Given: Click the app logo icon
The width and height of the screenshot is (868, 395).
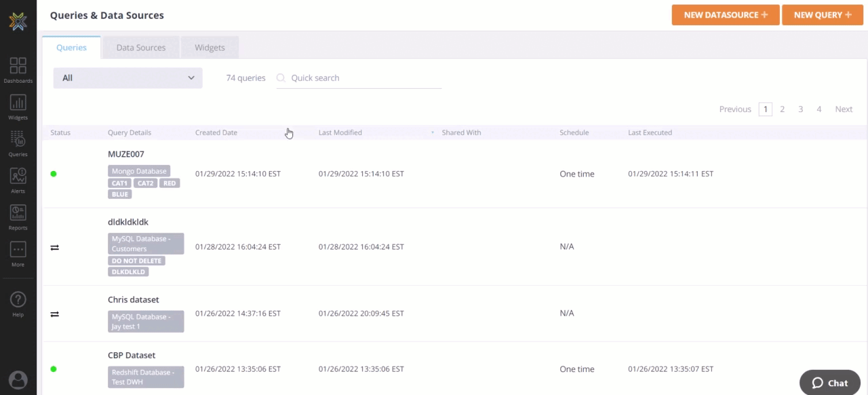Looking at the screenshot, I should coord(18,21).
